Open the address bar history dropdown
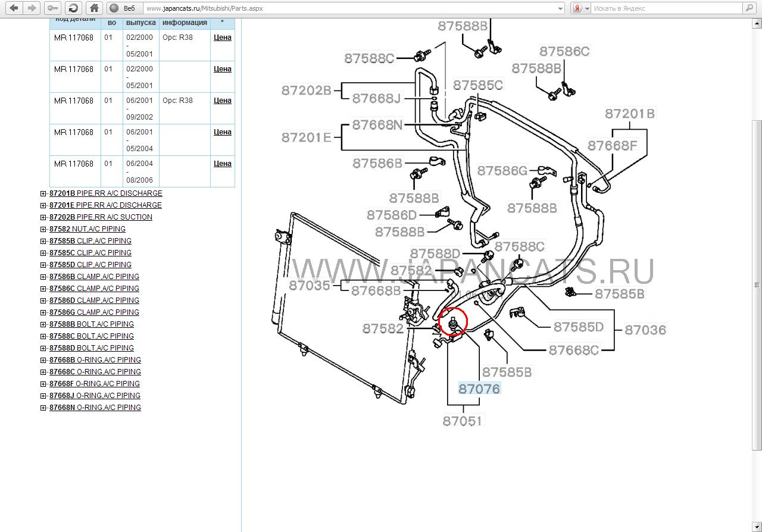Viewport: 762px width, 532px height. [560, 8]
